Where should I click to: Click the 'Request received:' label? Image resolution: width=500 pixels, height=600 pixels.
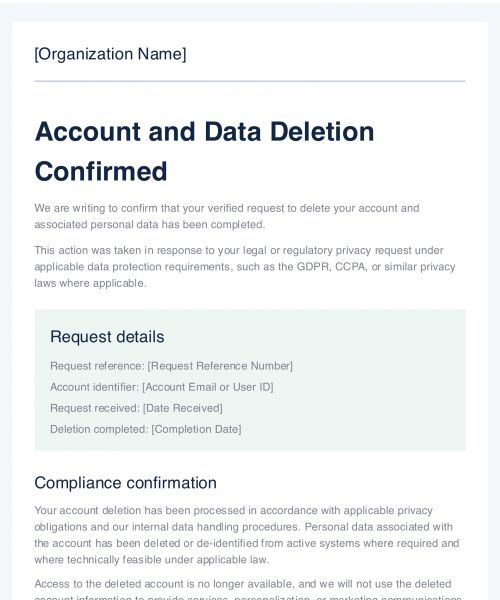(x=95, y=408)
